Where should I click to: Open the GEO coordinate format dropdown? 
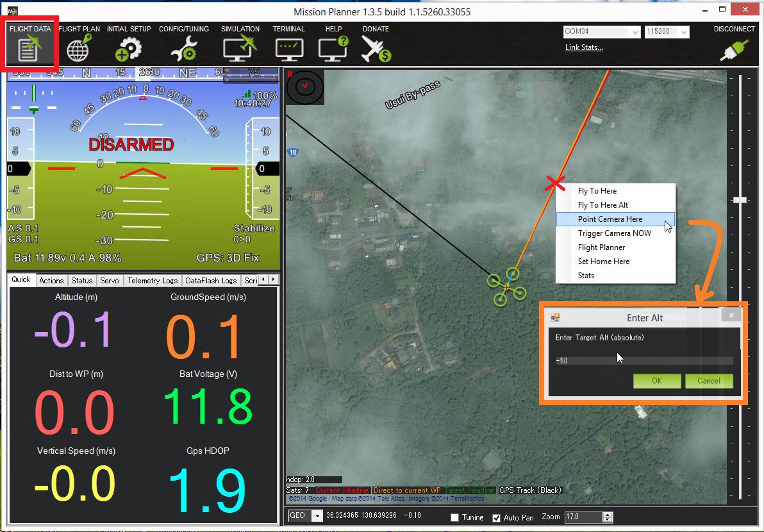coord(317,516)
